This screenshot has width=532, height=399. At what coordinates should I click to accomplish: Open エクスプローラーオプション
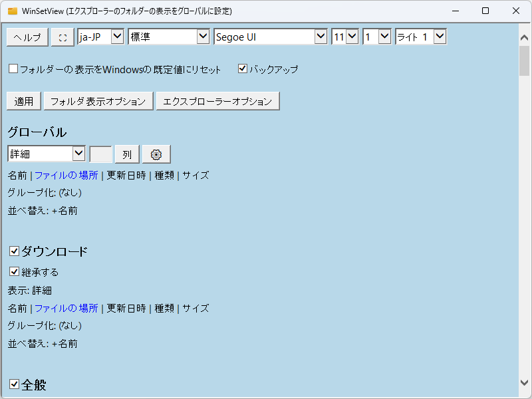coord(217,100)
